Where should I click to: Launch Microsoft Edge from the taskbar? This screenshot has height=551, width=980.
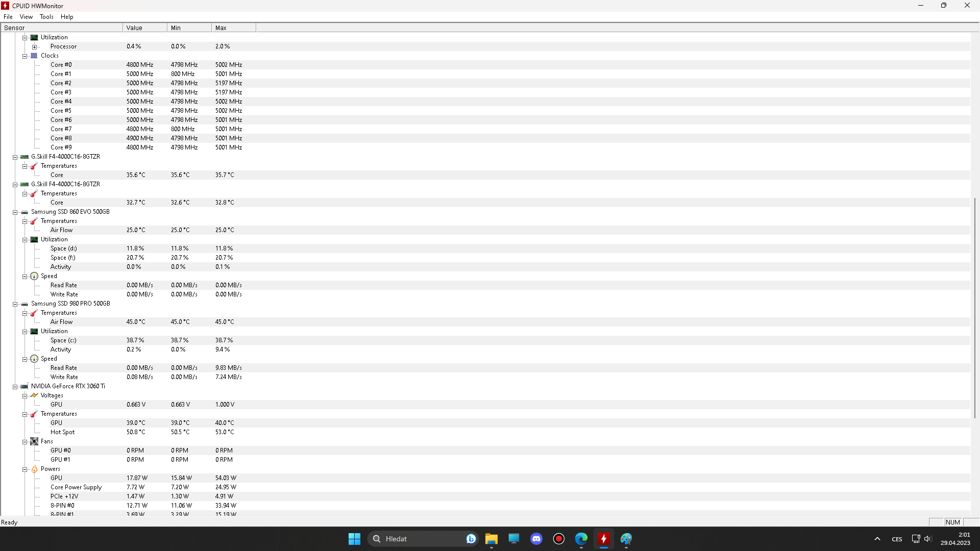click(x=581, y=539)
